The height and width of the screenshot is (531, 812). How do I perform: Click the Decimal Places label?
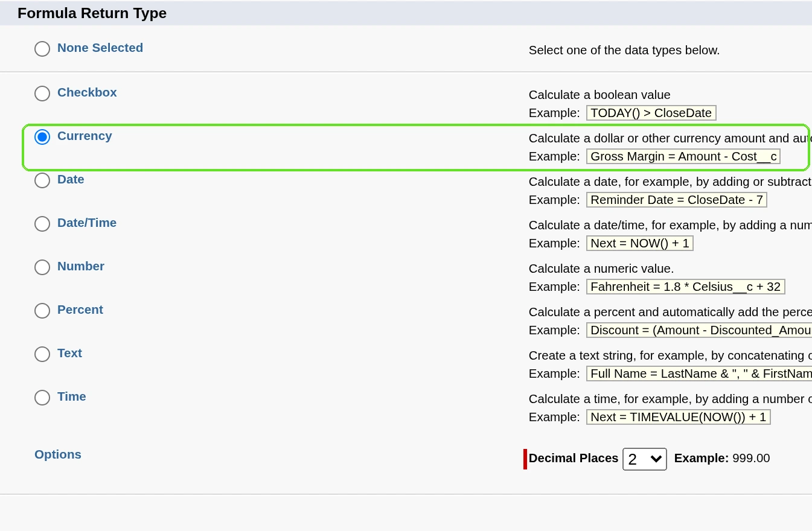click(x=574, y=458)
